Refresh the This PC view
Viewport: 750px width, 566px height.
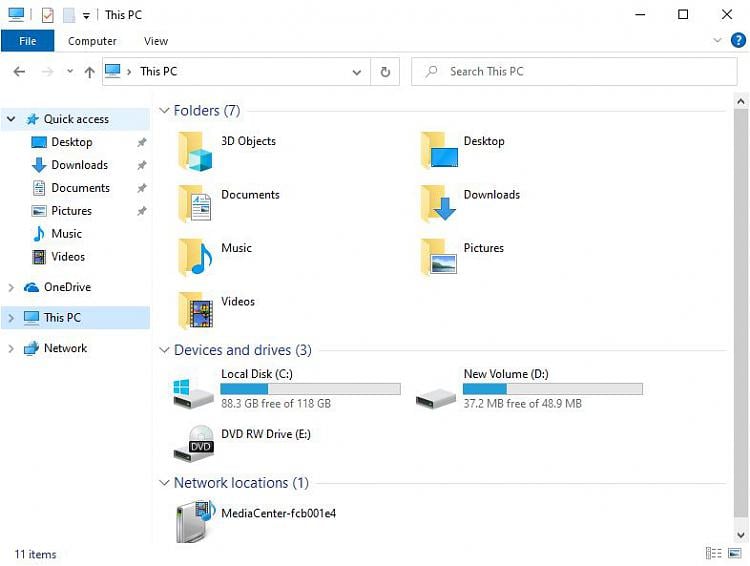(x=385, y=72)
